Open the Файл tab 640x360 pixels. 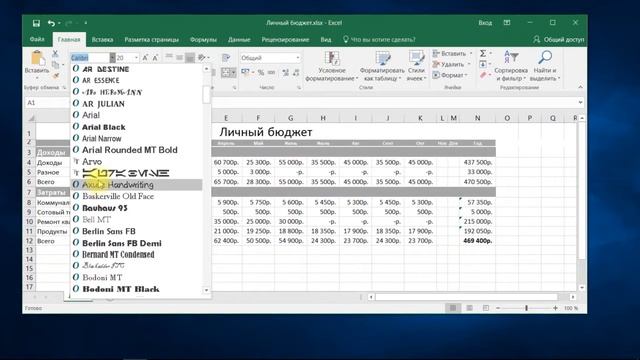37,40
